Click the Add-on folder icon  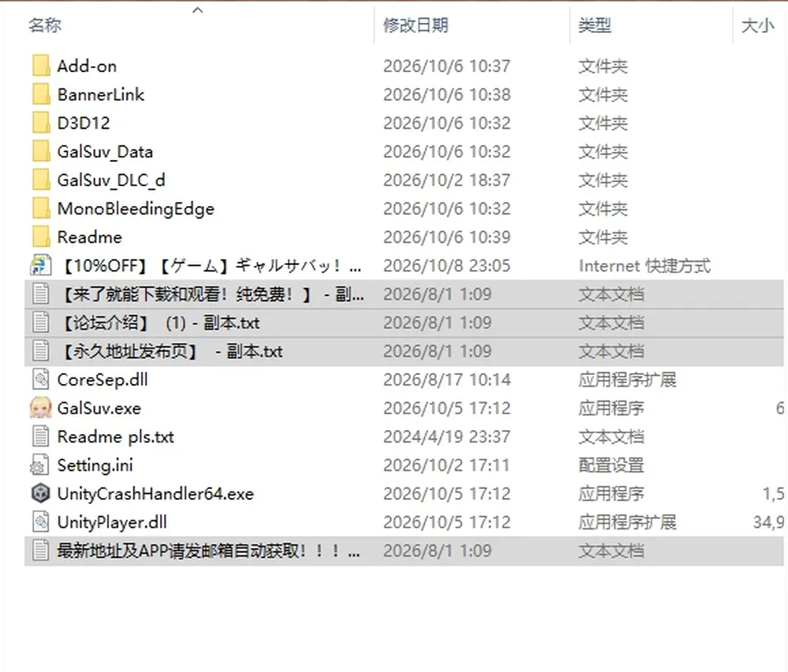41,66
